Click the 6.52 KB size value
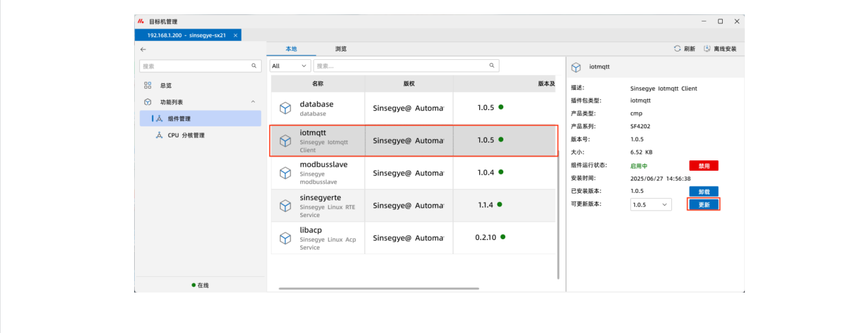868x333 pixels. click(x=641, y=152)
